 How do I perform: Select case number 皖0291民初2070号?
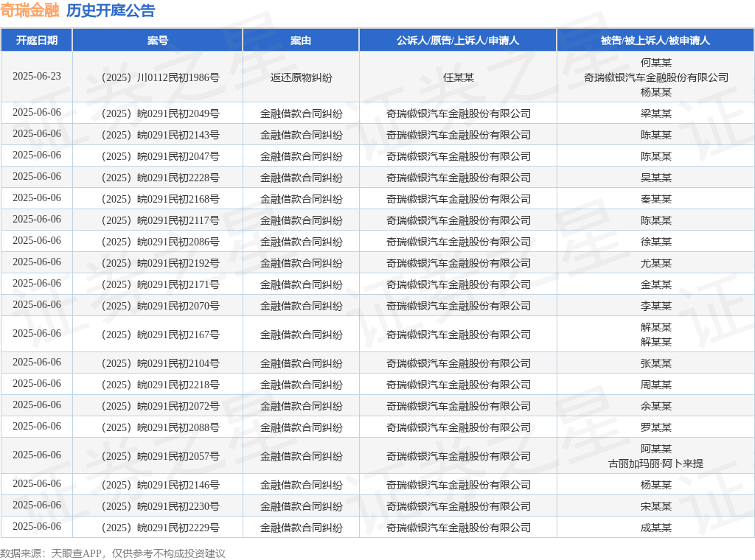pyautogui.click(x=160, y=306)
